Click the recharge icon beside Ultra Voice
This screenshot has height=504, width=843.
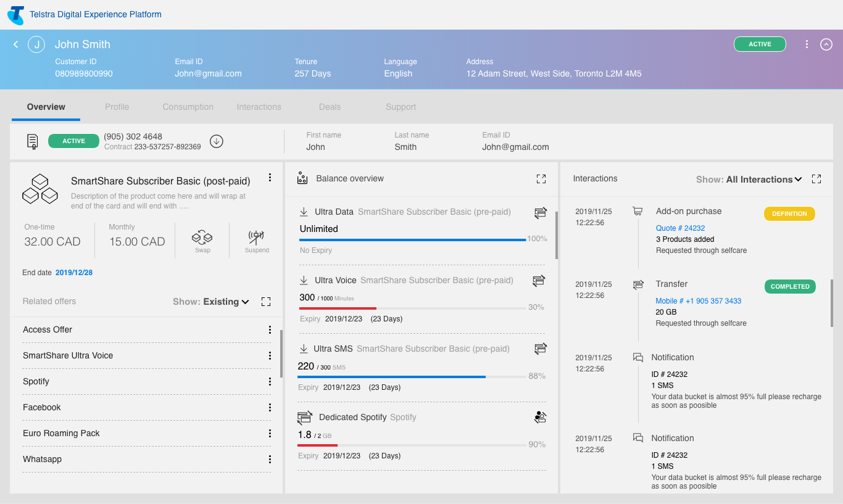[x=539, y=281]
